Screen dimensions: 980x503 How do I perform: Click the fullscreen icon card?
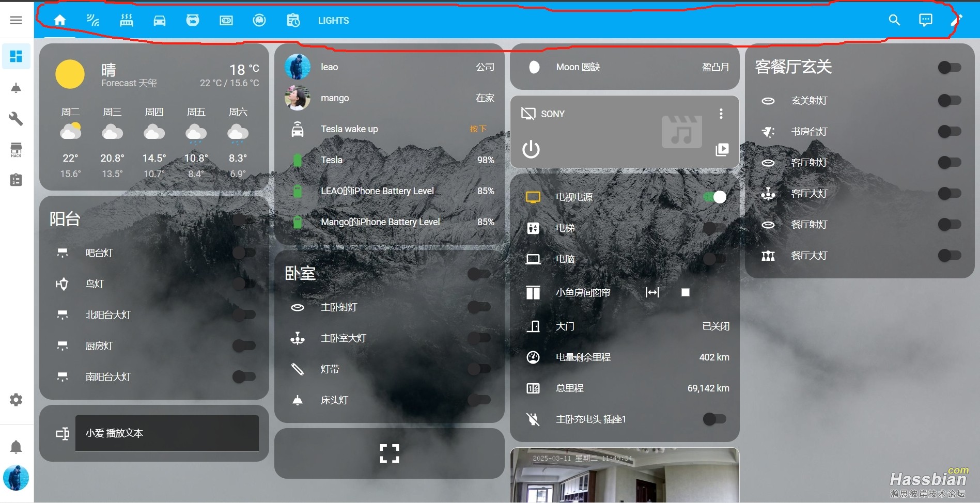coord(390,453)
